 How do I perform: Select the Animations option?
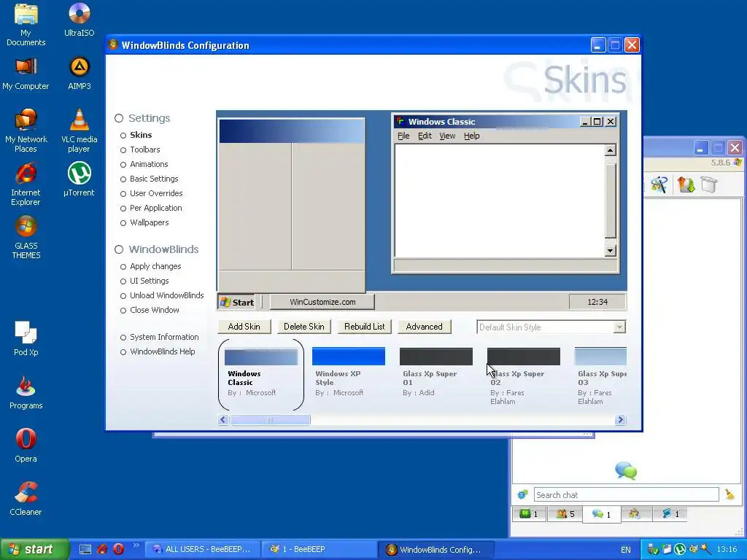point(149,164)
